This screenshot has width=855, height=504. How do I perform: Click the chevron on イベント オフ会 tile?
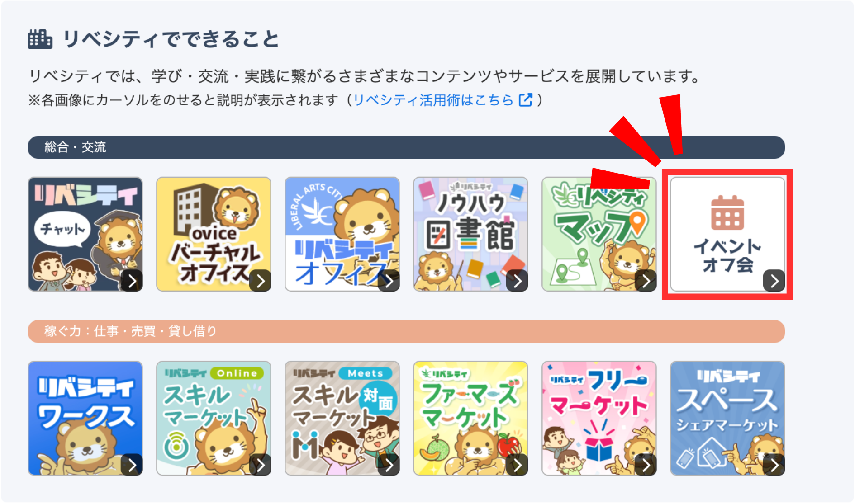[x=774, y=281]
